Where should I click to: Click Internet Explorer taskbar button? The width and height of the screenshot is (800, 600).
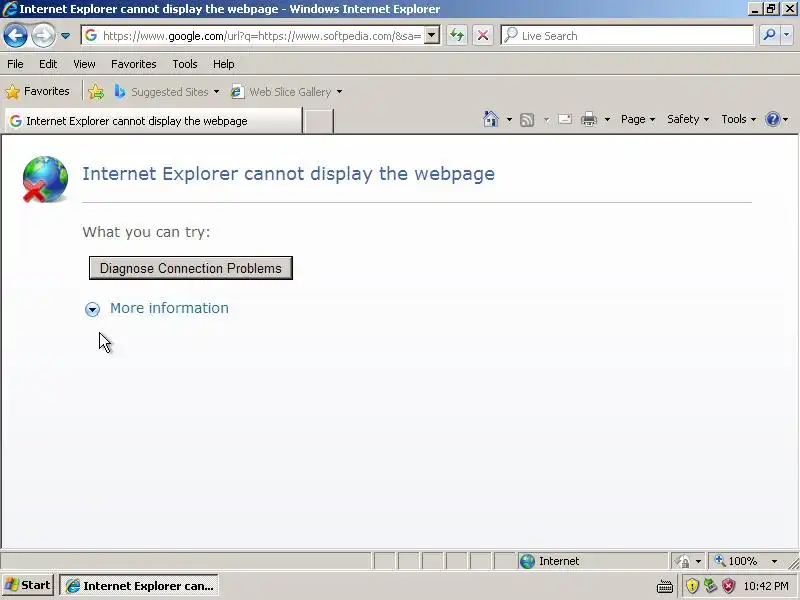pos(139,586)
